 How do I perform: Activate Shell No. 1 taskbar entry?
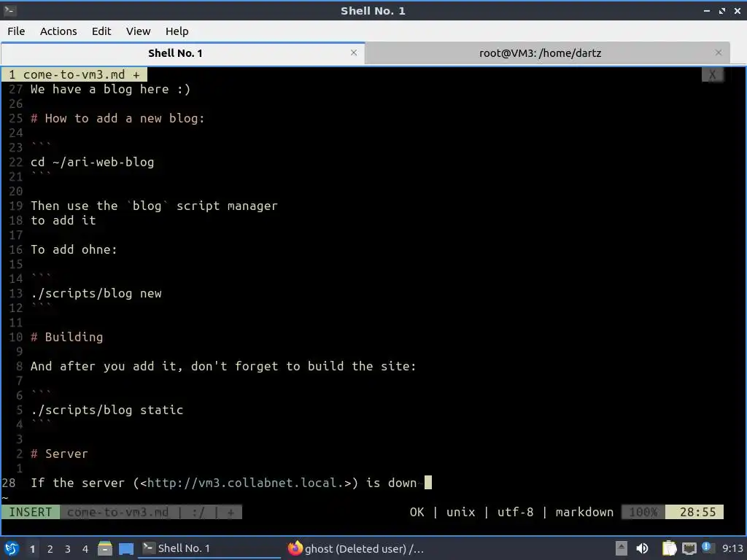tap(209, 548)
